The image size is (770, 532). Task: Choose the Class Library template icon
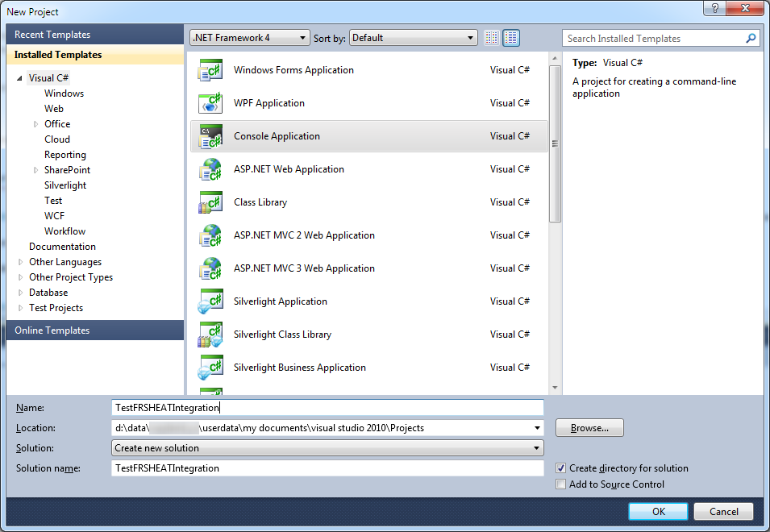[x=210, y=202]
